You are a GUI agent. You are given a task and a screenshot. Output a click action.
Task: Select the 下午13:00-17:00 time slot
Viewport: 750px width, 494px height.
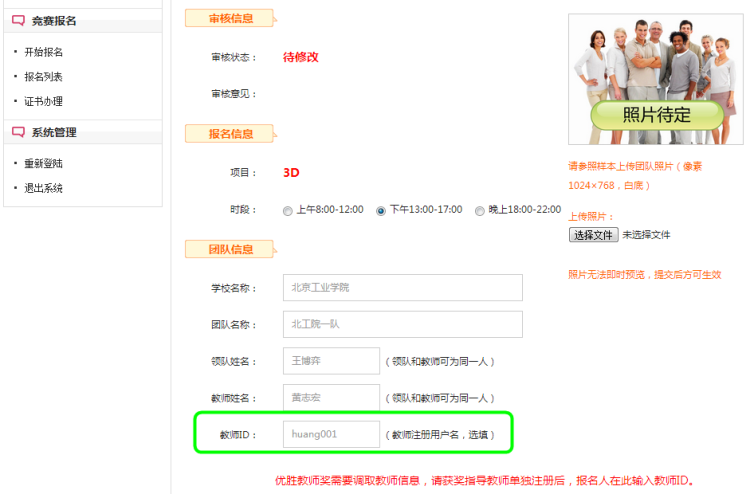tap(381, 211)
